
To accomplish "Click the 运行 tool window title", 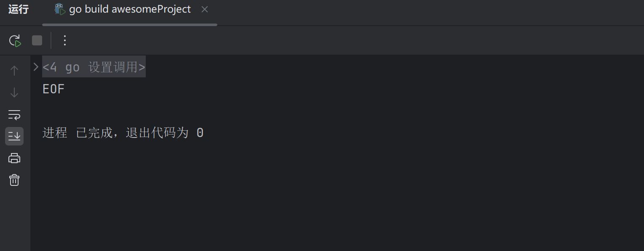I will click(x=19, y=9).
